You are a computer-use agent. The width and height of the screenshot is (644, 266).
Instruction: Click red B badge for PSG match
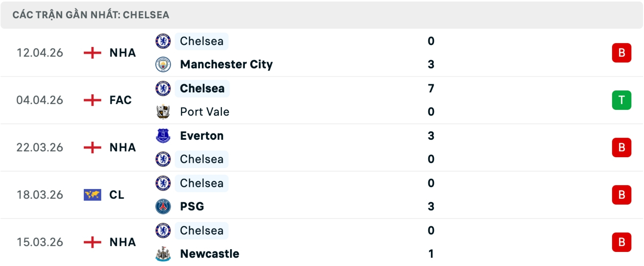tap(621, 195)
